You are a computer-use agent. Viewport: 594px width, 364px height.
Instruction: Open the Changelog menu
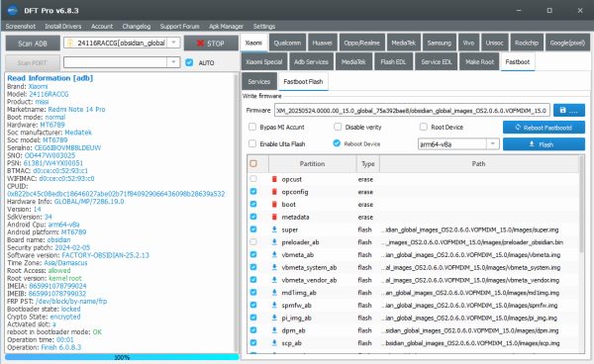(137, 26)
